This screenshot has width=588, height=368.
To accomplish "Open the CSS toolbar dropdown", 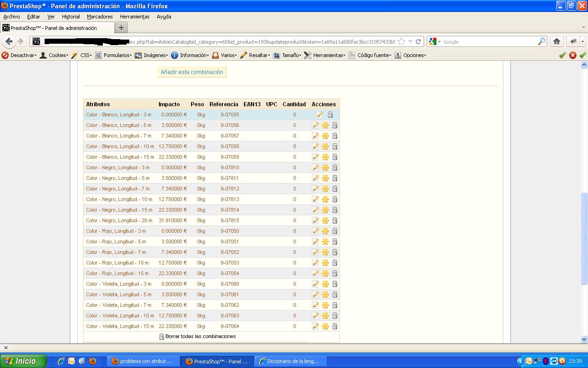I will pos(81,55).
